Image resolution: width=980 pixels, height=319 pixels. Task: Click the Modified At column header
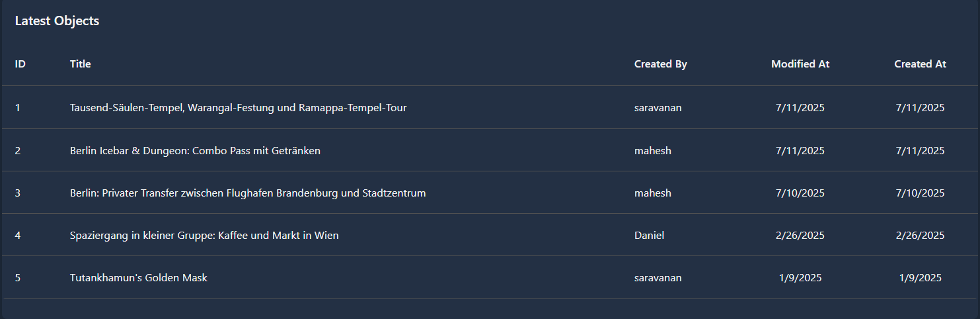(800, 64)
